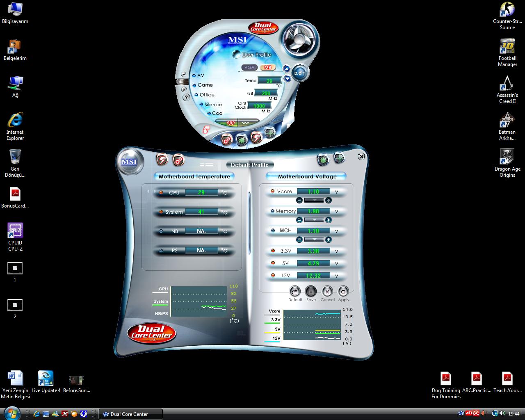Click the Save icon under voltage list

tap(311, 292)
